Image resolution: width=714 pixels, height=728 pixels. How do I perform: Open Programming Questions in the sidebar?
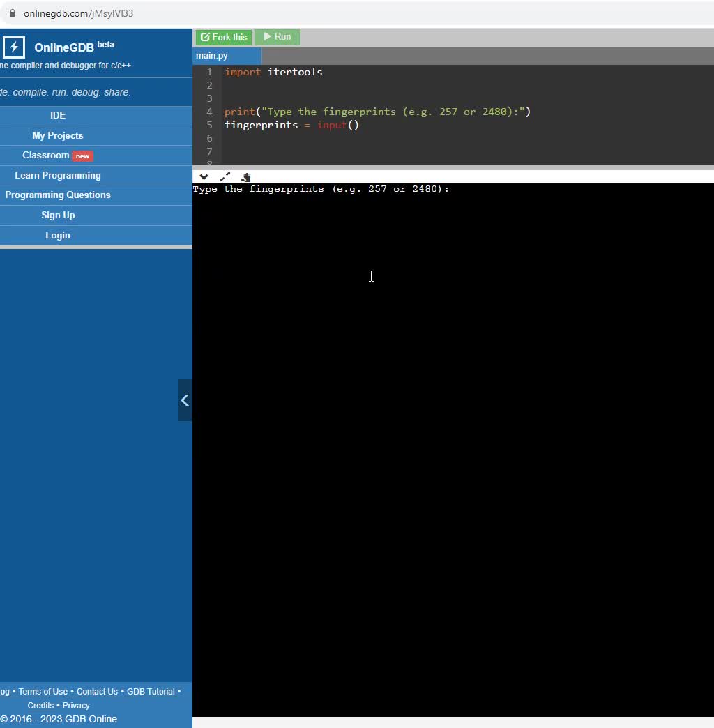[x=58, y=195]
